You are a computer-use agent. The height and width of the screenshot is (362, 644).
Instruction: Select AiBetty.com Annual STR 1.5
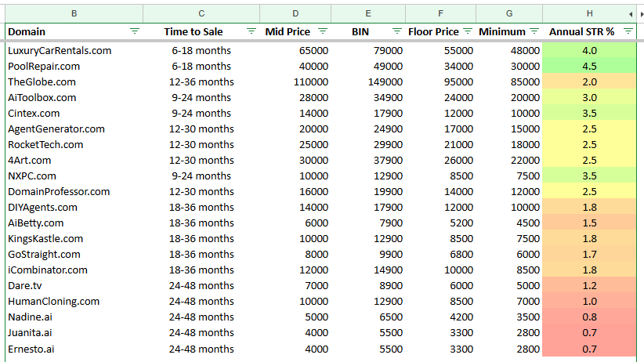pos(589,223)
